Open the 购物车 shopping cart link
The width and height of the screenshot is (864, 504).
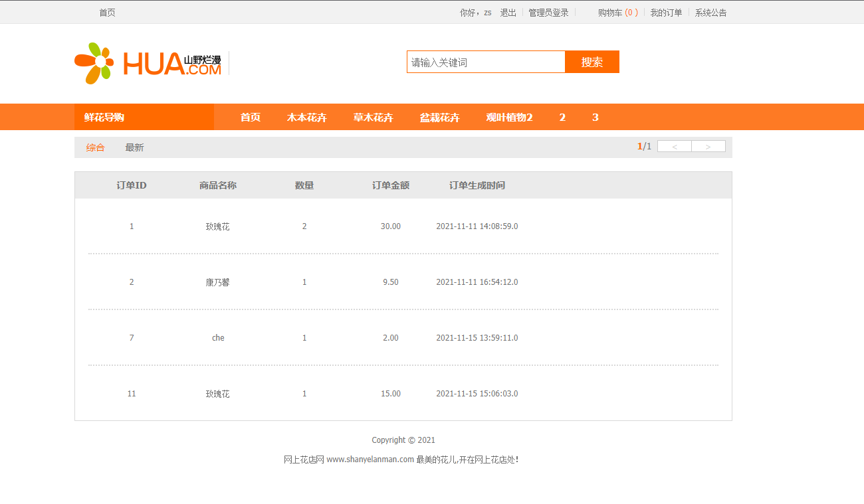point(618,13)
